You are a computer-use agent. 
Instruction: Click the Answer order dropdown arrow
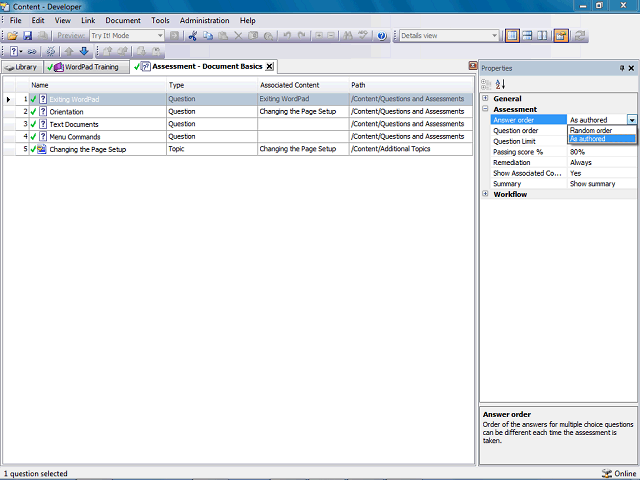(x=632, y=120)
